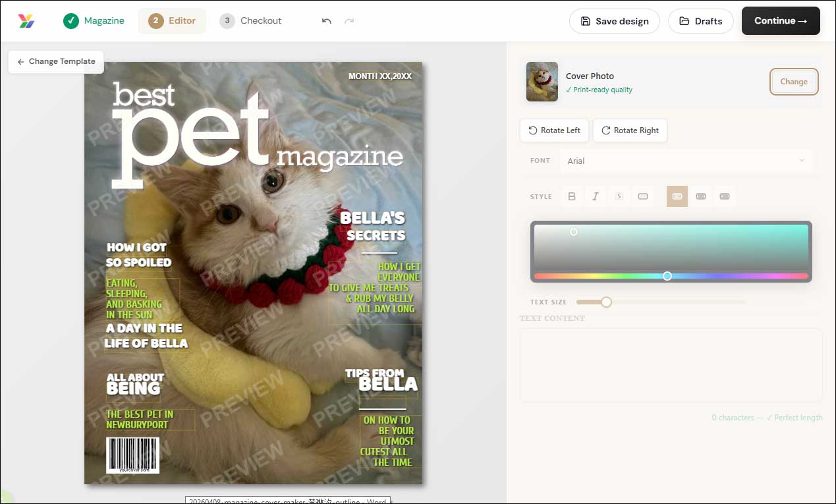Open the Arial font dropdown

click(685, 160)
